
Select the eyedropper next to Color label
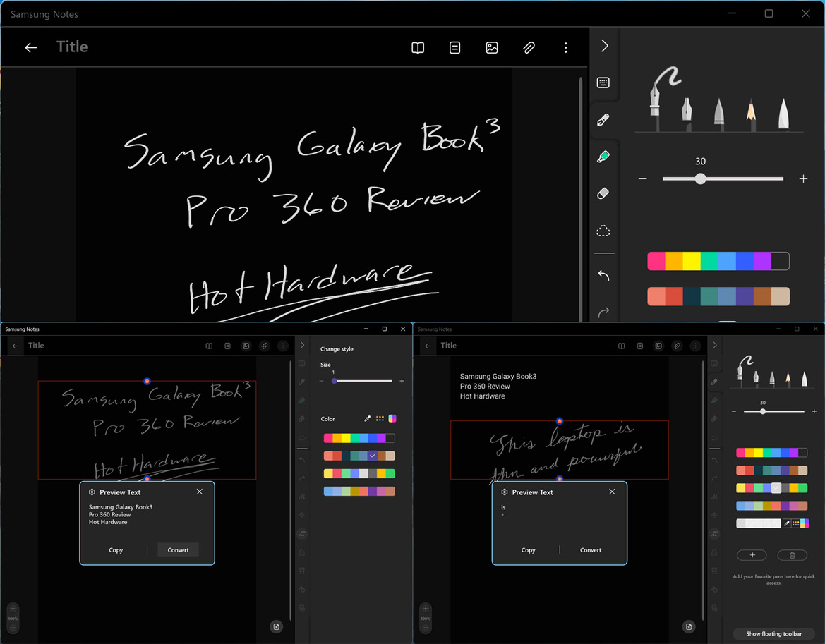(x=367, y=418)
